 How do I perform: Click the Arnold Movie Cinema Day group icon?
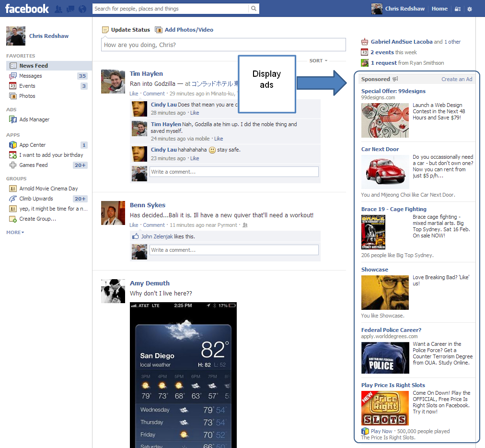(x=13, y=189)
